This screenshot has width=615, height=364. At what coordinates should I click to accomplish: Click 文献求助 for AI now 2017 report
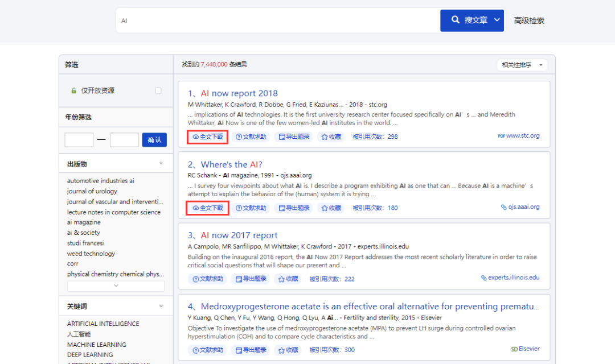208,279
